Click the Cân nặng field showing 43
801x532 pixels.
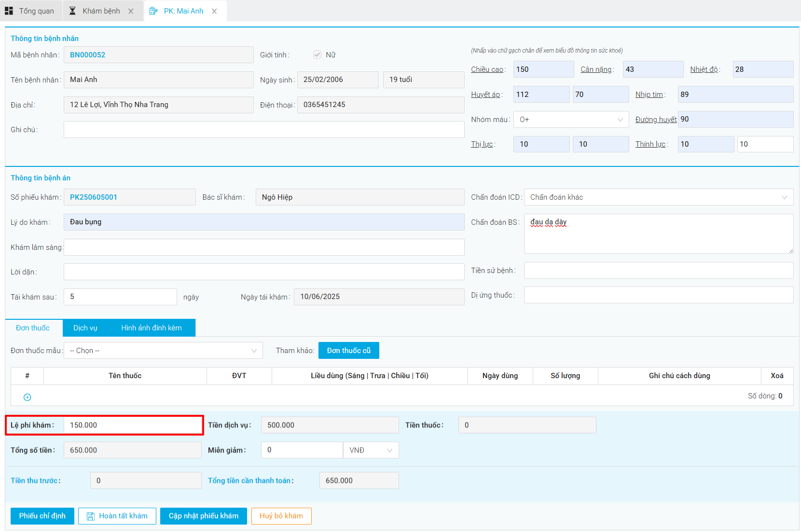tap(653, 69)
